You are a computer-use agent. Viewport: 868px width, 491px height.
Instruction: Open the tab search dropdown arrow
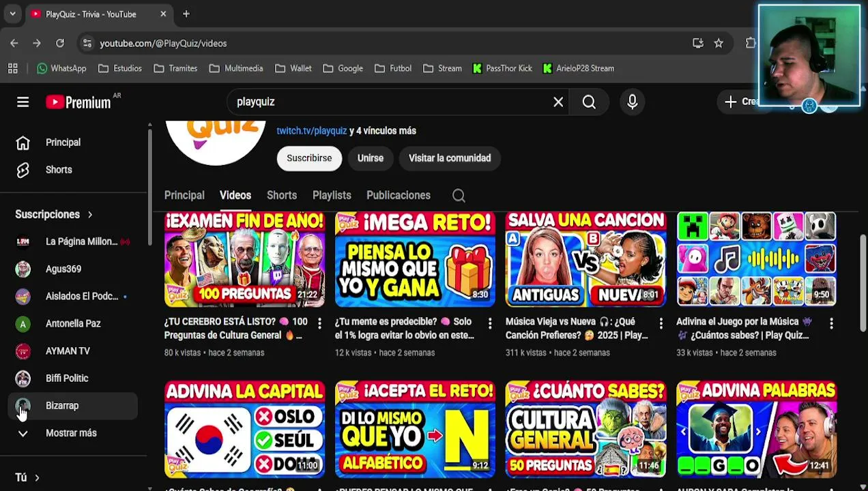12,14
